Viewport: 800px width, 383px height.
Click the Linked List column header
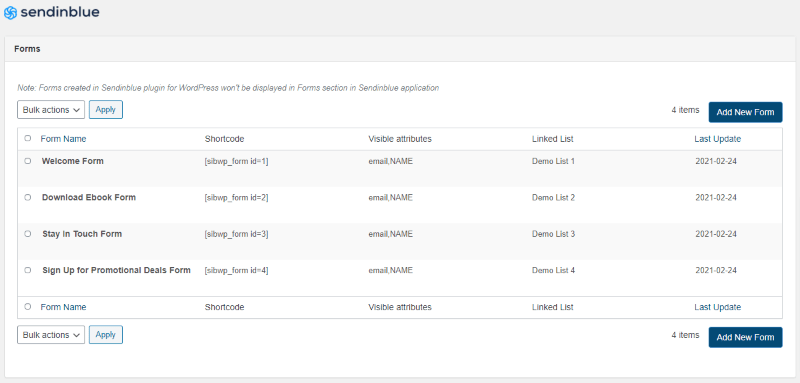(553, 139)
